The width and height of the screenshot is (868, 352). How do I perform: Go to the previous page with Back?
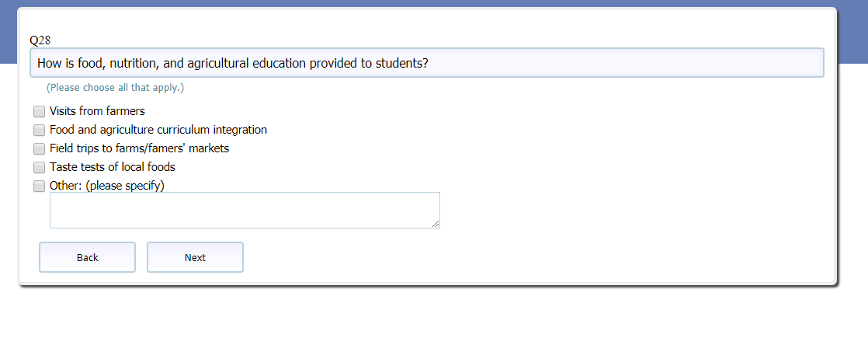click(x=87, y=257)
